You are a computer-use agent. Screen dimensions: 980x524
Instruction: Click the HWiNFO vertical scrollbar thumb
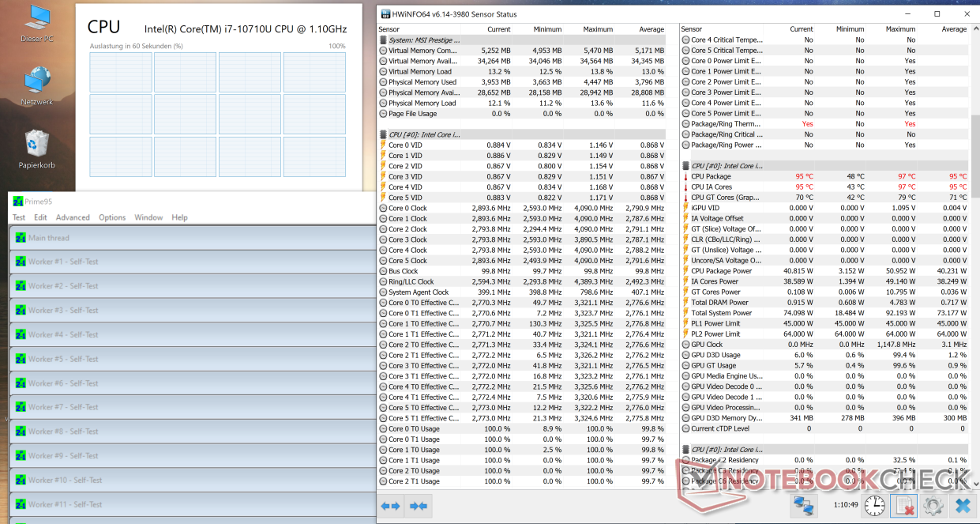[x=974, y=155]
